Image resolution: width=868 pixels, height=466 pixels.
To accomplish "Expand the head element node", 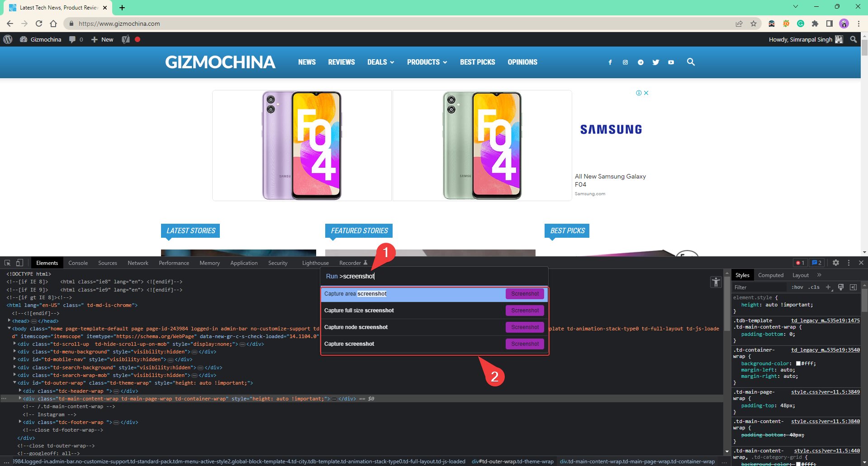I will tap(9, 320).
